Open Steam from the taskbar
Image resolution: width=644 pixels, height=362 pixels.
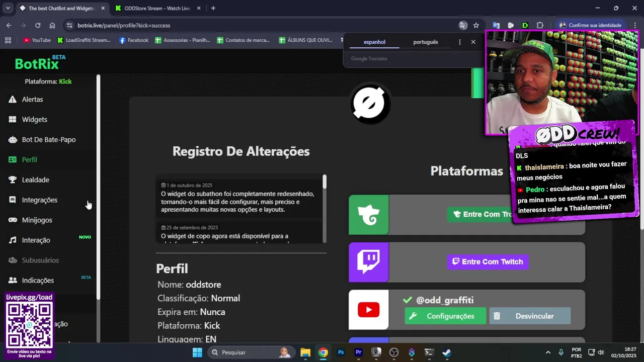point(447,352)
